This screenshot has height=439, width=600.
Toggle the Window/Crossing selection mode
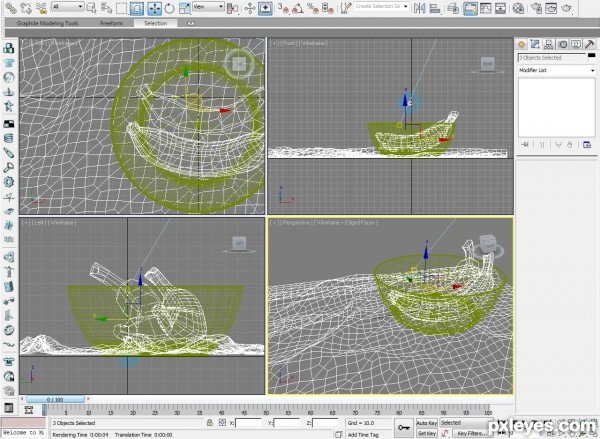(x=137, y=8)
